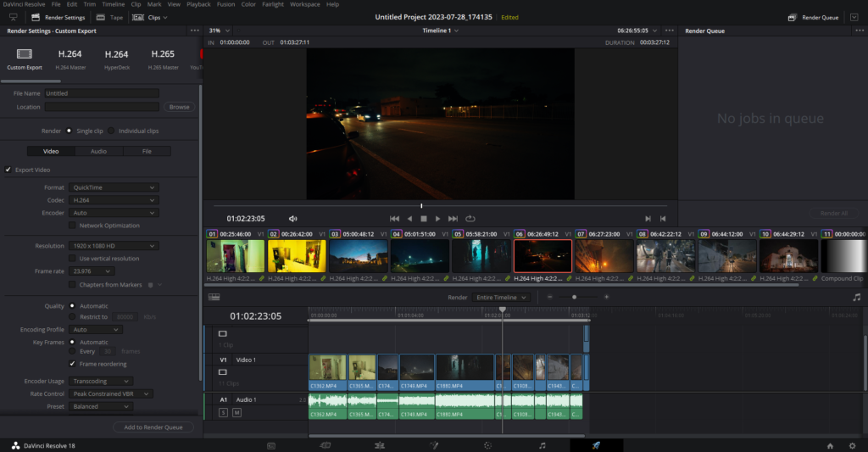Screen dimensions: 868x452
Task: Click the timeline playhead marker
Action: point(502,310)
